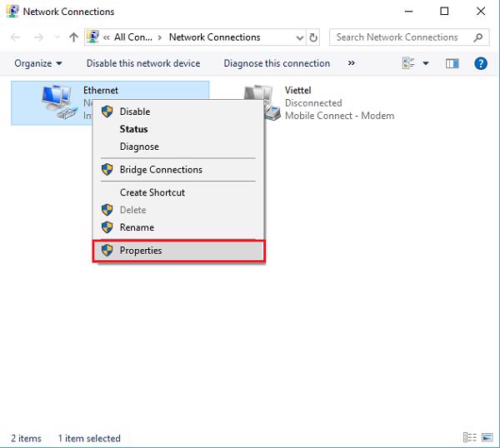
Task: Toggle the preview pane icon
Action: coord(452,63)
